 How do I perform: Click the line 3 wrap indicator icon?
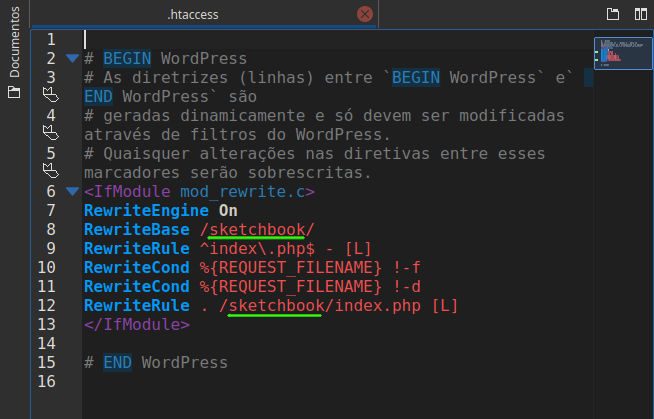point(51,96)
